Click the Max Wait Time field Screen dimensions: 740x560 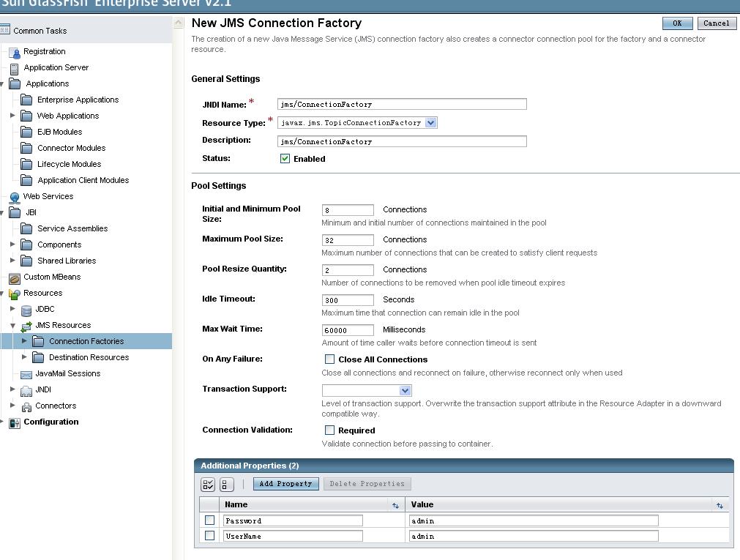(x=348, y=330)
